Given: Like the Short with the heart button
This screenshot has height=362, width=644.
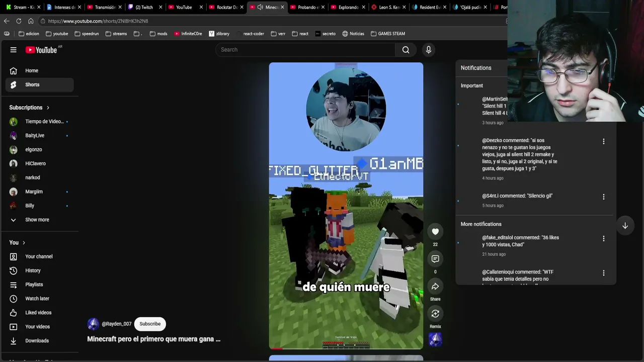Looking at the screenshot, I should coord(435,232).
